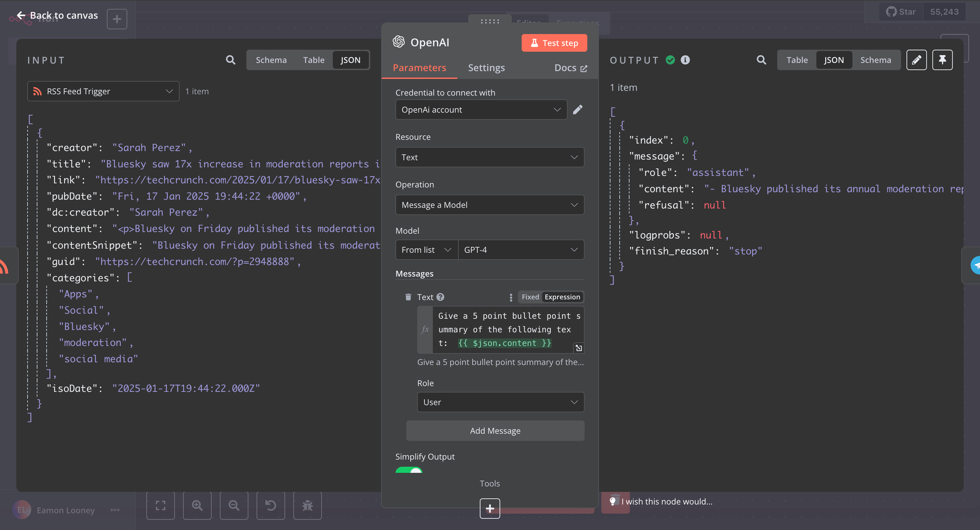This screenshot has width=980, height=530.
Task: Click the Test step button
Action: tap(554, 43)
